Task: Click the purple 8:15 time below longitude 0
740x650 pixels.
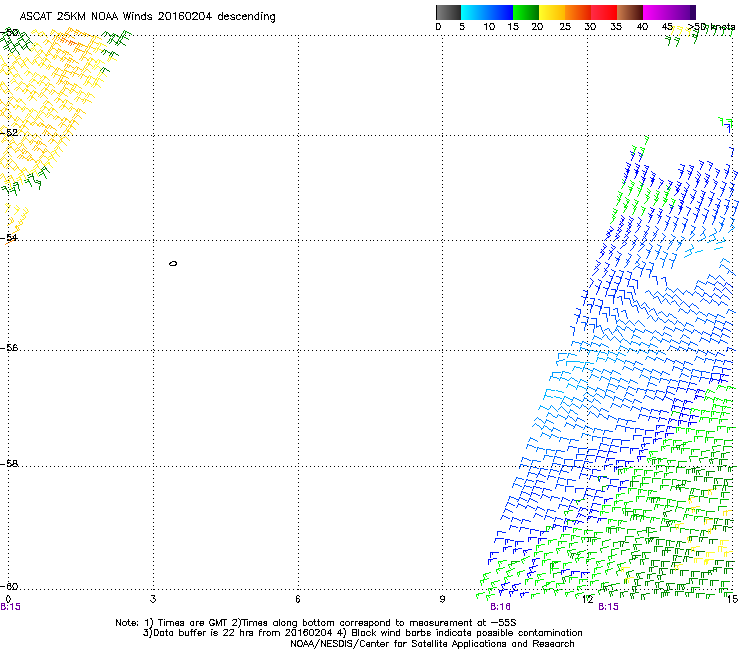Action: coord(10,607)
